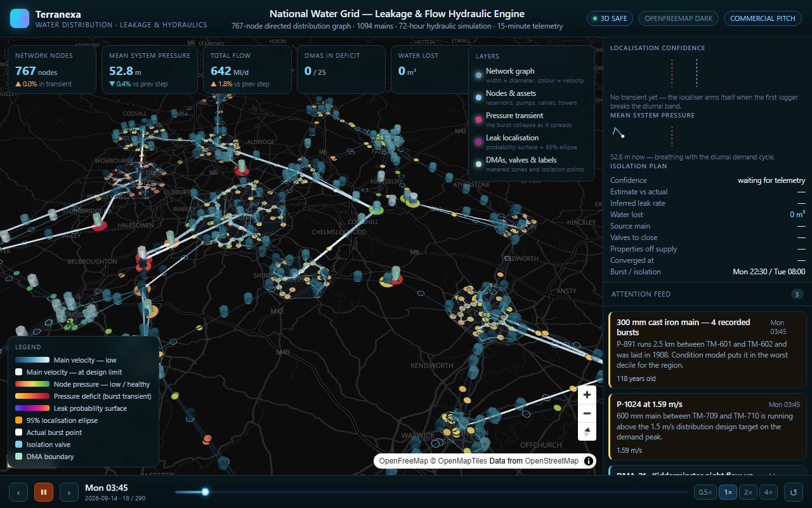Image resolution: width=812 pixels, height=508 pixels.
Task: Click the COMMERCIAL PITCH button
Action: (763, 18)
